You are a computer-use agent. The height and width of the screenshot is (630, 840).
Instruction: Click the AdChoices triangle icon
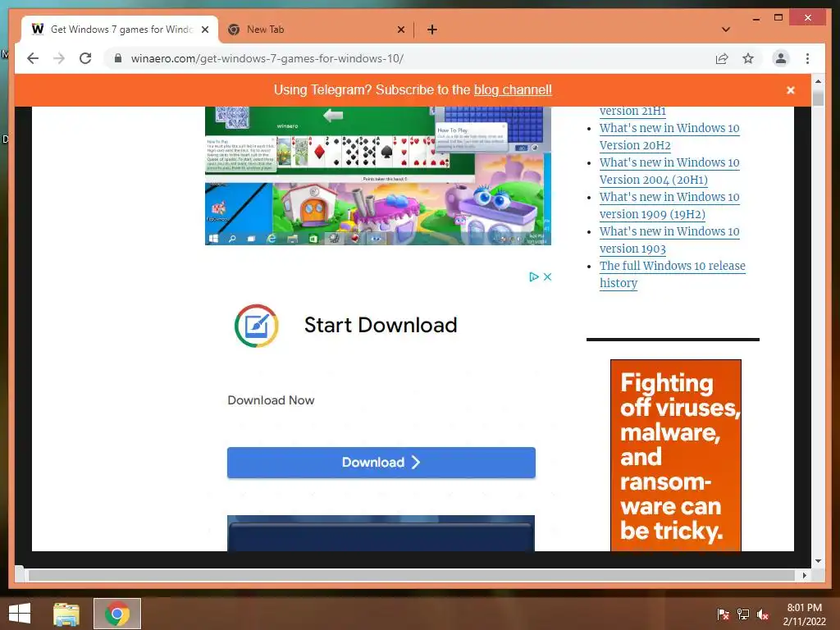click(x=533, y=277)
